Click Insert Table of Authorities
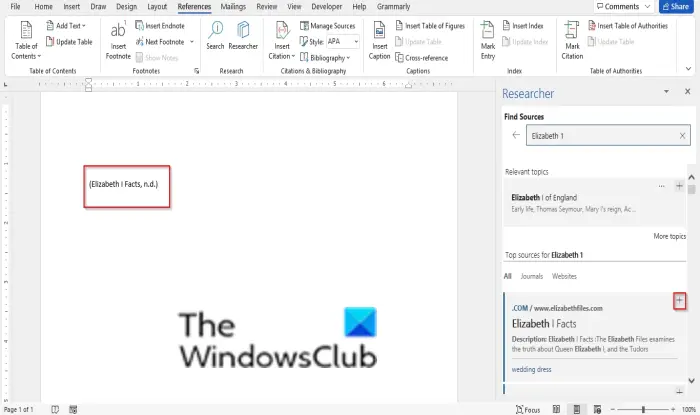 628,26
